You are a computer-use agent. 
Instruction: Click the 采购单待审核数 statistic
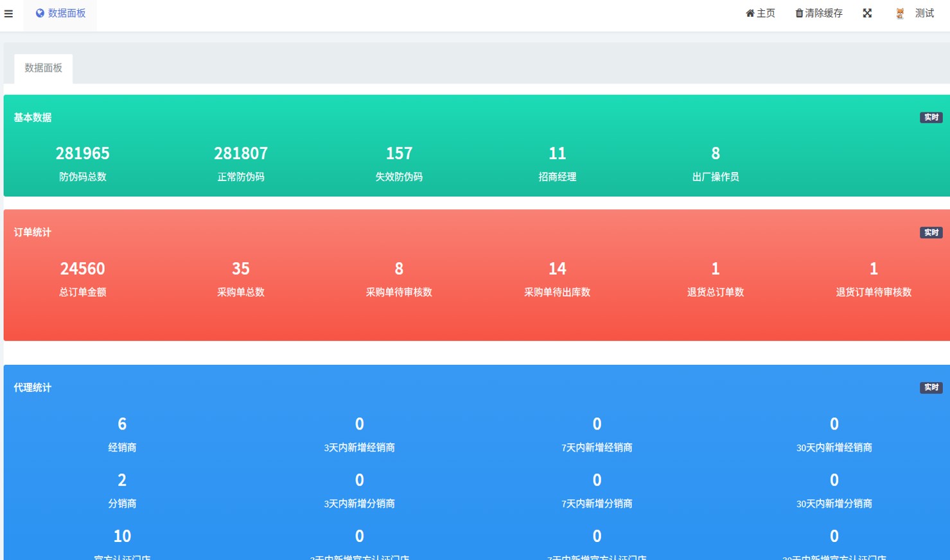click(x=399, y=279)
